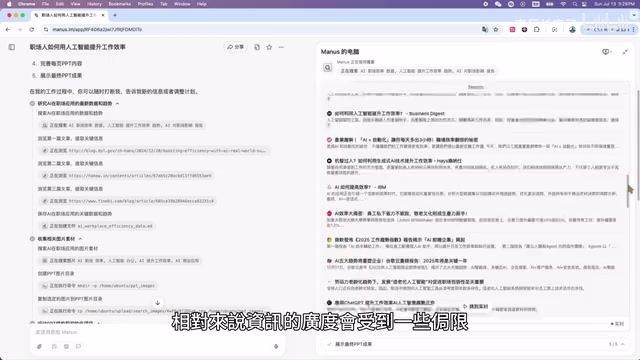Open the three-dot more options menu
Viewport: 640px width, 360px height.
281,47
